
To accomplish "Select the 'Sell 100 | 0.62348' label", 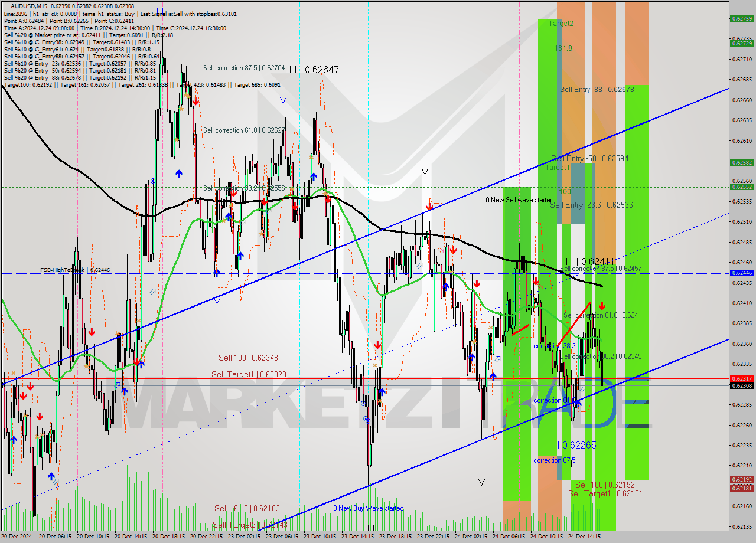I will pyautogui.click(x=248, y=358).
